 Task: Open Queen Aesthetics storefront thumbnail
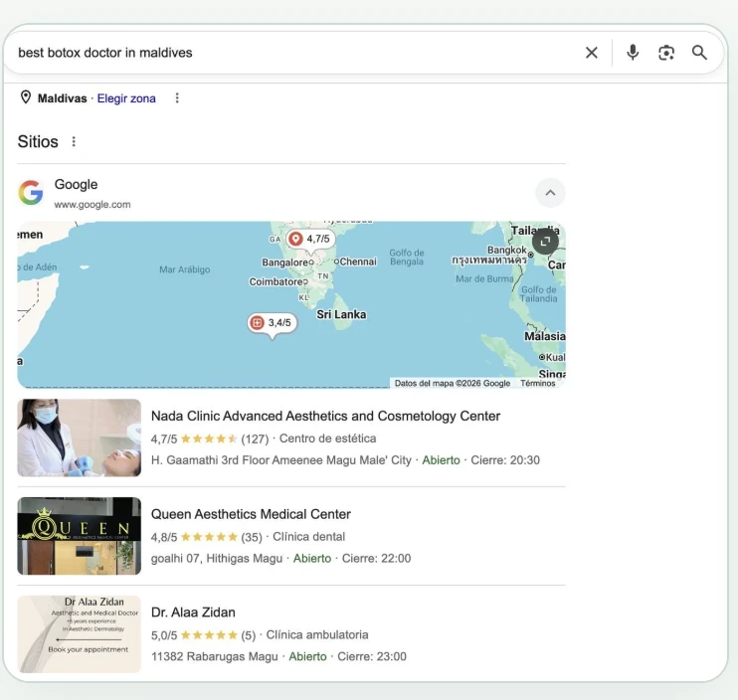80,536
